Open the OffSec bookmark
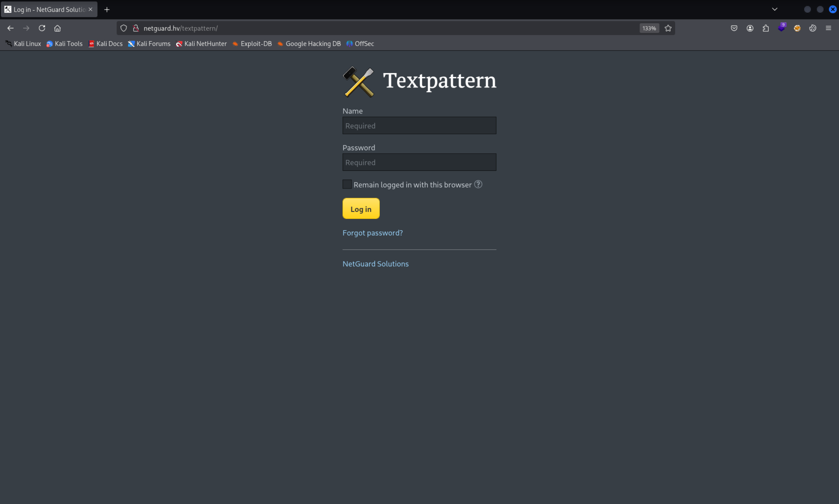The height and width of the screenshot is (504, 839). (x=360, y=44)
